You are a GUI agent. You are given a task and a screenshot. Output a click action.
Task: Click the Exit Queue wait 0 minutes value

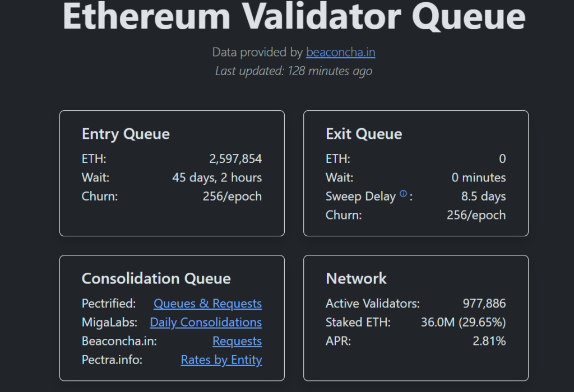[x=479, y=178]
